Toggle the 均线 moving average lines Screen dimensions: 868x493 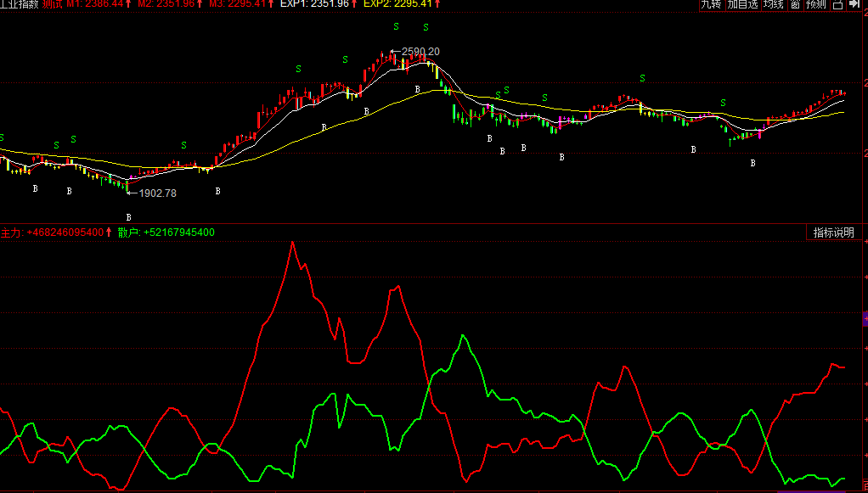(773, 4)
